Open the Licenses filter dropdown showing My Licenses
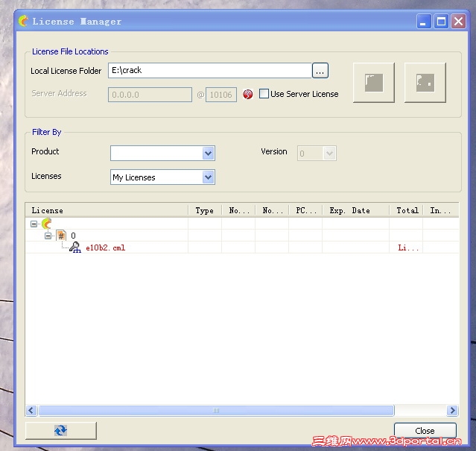Viewport: 476px width, 451px height. 208,177
